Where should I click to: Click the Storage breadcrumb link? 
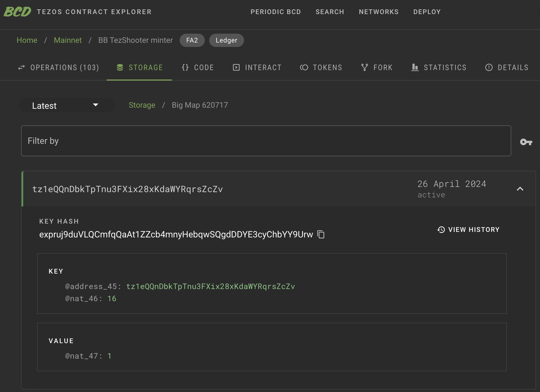142,105
